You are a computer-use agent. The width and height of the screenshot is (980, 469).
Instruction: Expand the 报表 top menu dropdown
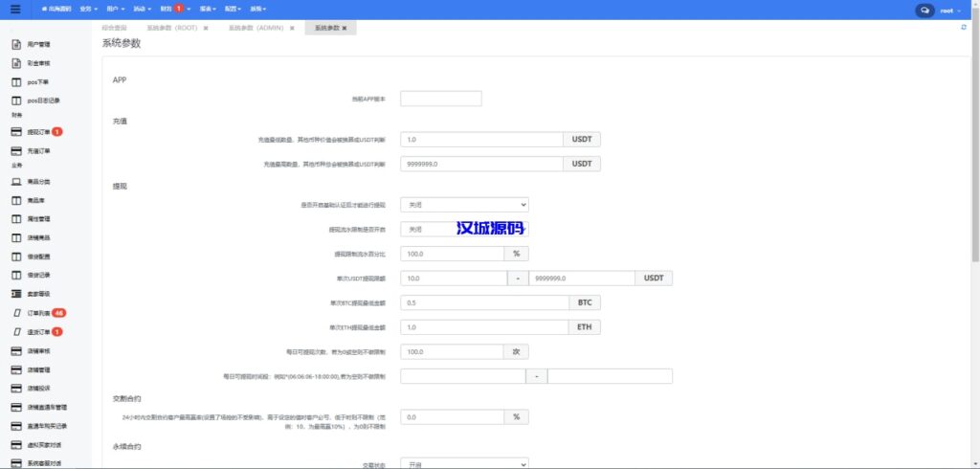coord(208,10)
